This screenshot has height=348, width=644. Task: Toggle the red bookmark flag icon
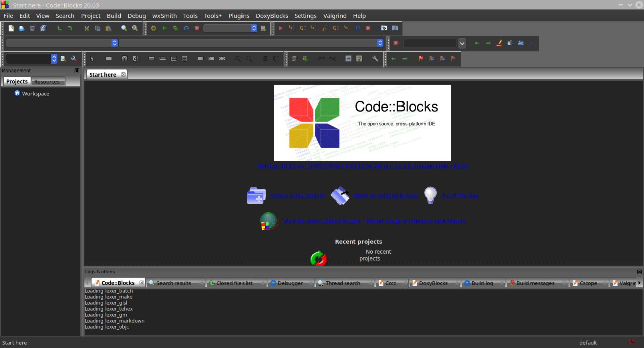tap(421, 59)
